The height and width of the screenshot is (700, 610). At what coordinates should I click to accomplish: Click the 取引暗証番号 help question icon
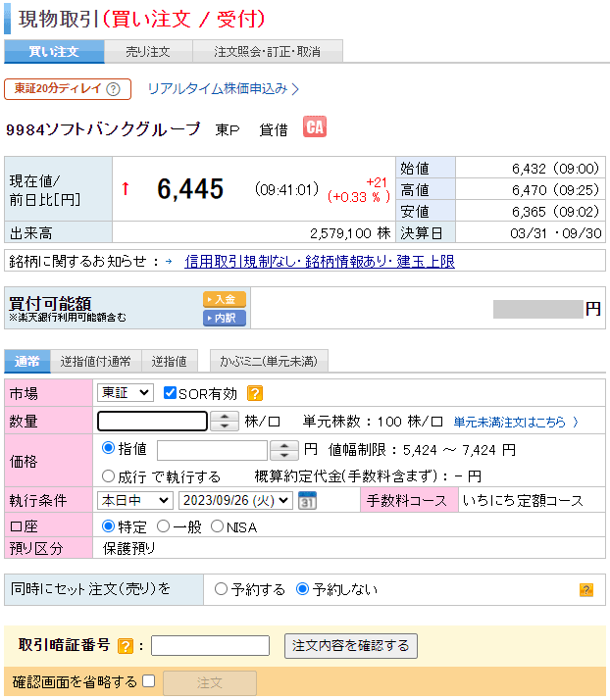click(x=125, y=646)
